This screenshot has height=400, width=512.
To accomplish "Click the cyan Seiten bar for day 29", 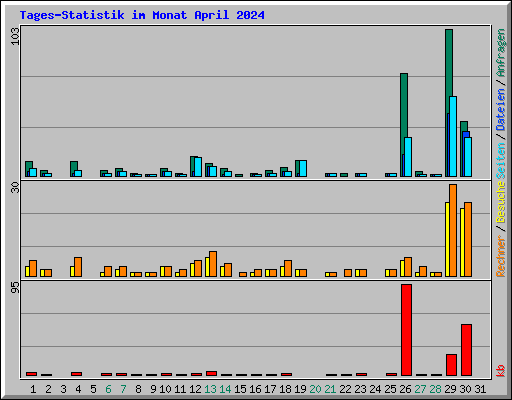I will pos(453,137).
